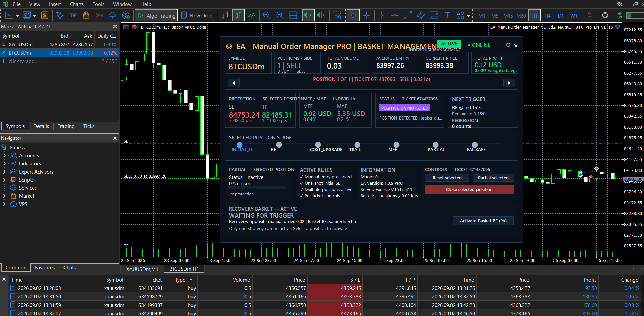
Task: Click the TRAIL stage marker dot
Action: 357,145
